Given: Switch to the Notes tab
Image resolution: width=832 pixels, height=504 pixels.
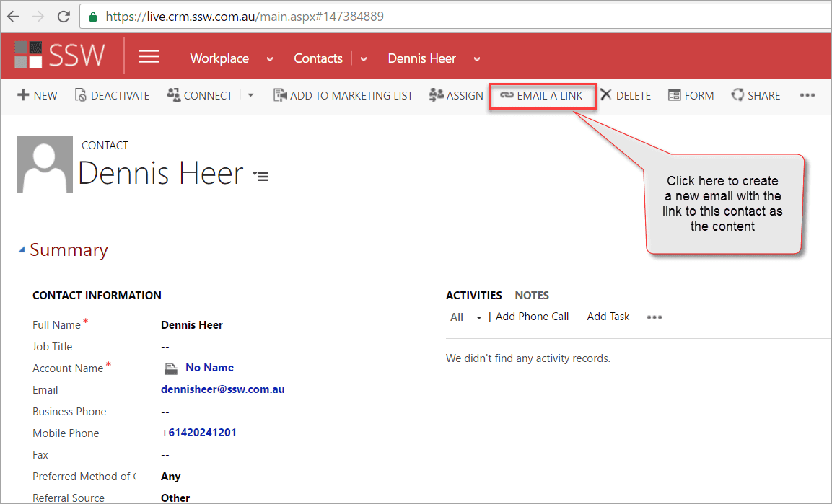Looking at the screenshot, I should click(x=532, y=295).
